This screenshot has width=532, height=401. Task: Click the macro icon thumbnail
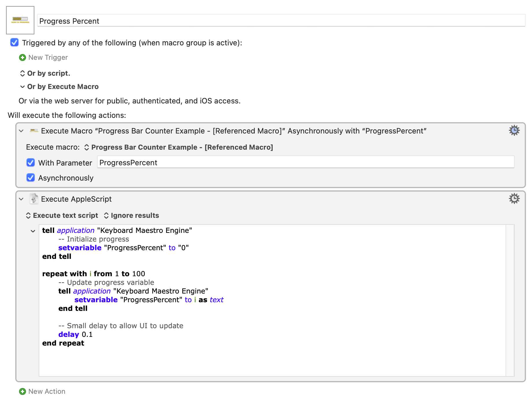(x=20, y=20)
